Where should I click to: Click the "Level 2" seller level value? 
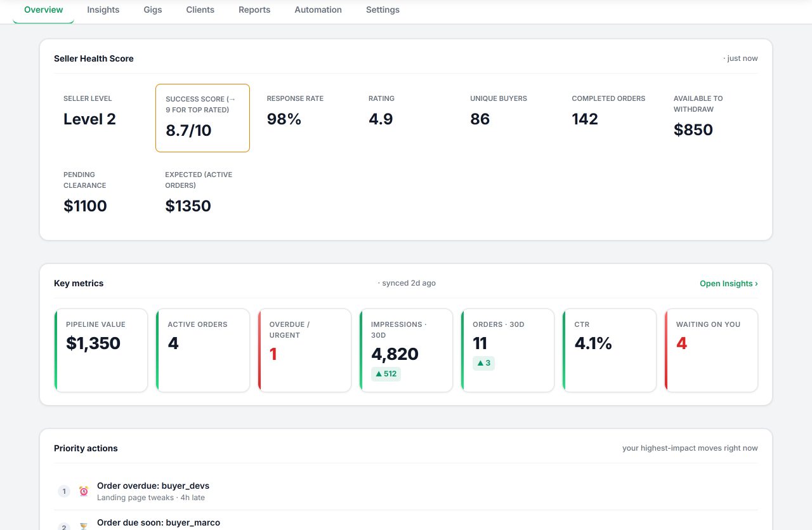point(89,119)
